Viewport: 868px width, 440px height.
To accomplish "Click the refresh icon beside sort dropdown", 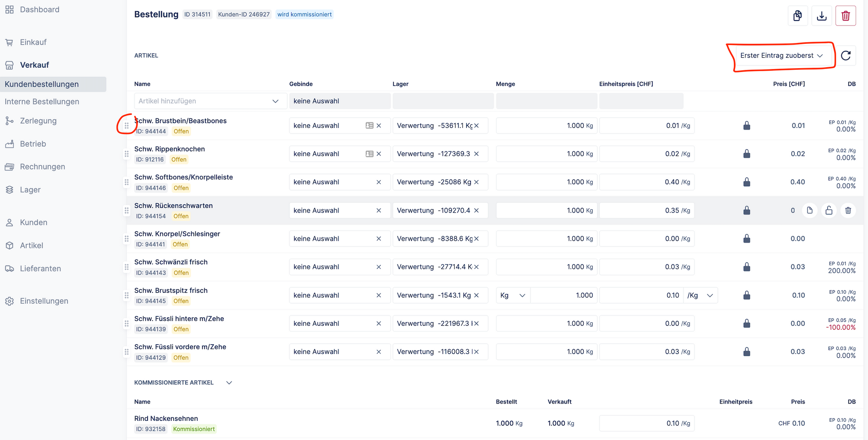I will [845, 56].
